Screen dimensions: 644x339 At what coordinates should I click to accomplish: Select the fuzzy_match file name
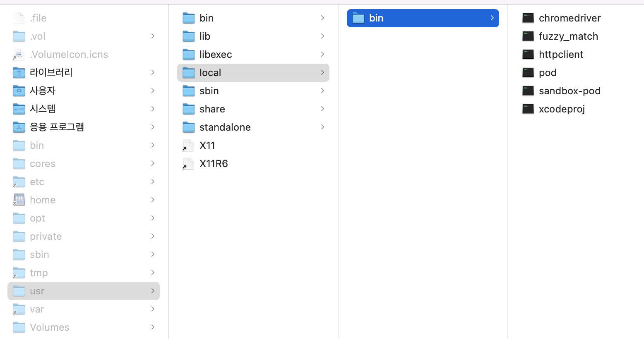568,36
